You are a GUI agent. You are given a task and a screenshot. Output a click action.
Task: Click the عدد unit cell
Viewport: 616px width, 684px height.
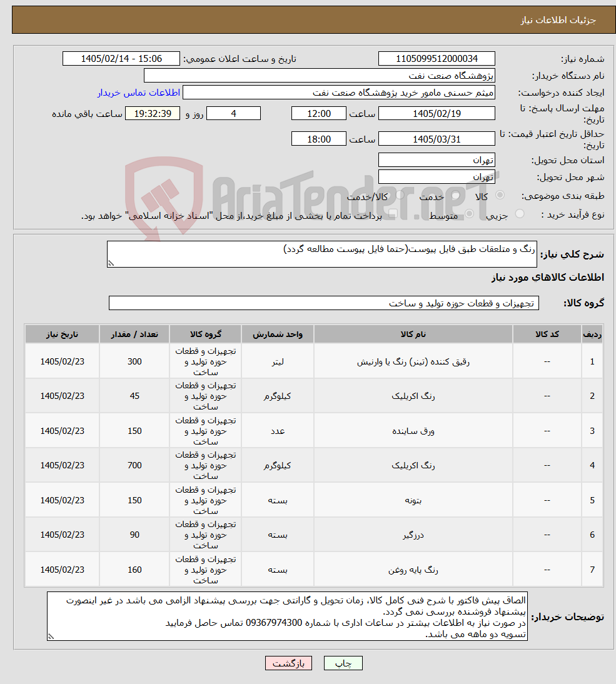pos(278,431)
